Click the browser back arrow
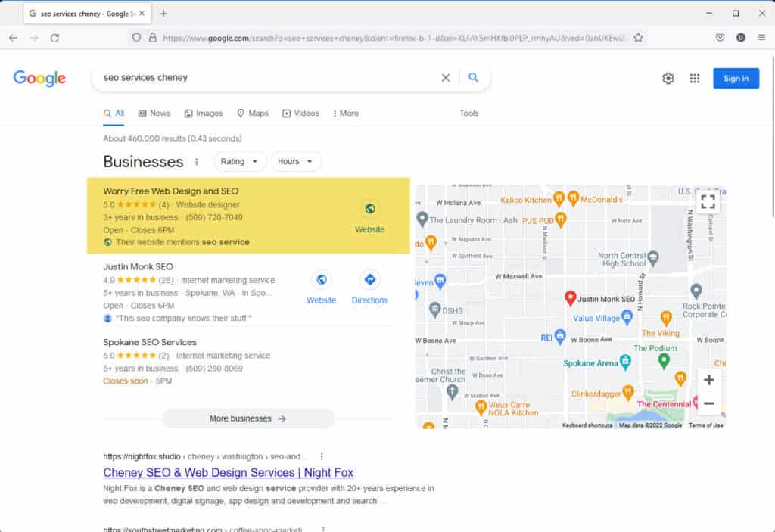 pyautogui.click(x=14, y=38)
